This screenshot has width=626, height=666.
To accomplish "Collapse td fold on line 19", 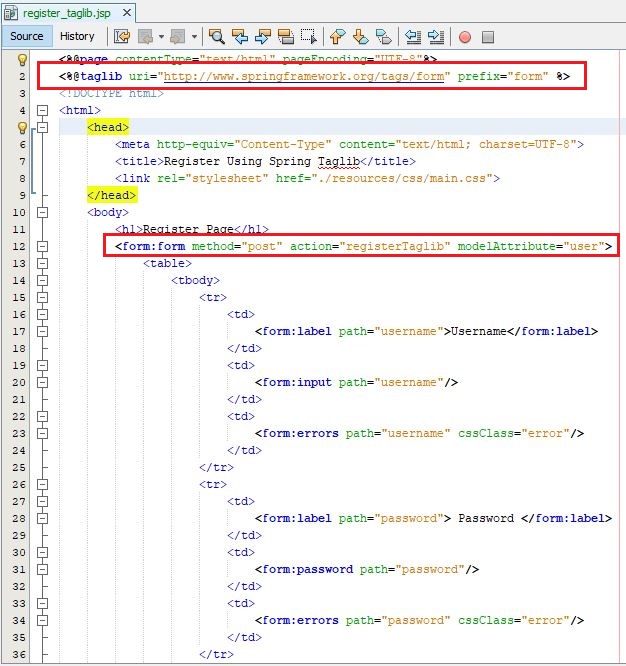I will [42, 365].
